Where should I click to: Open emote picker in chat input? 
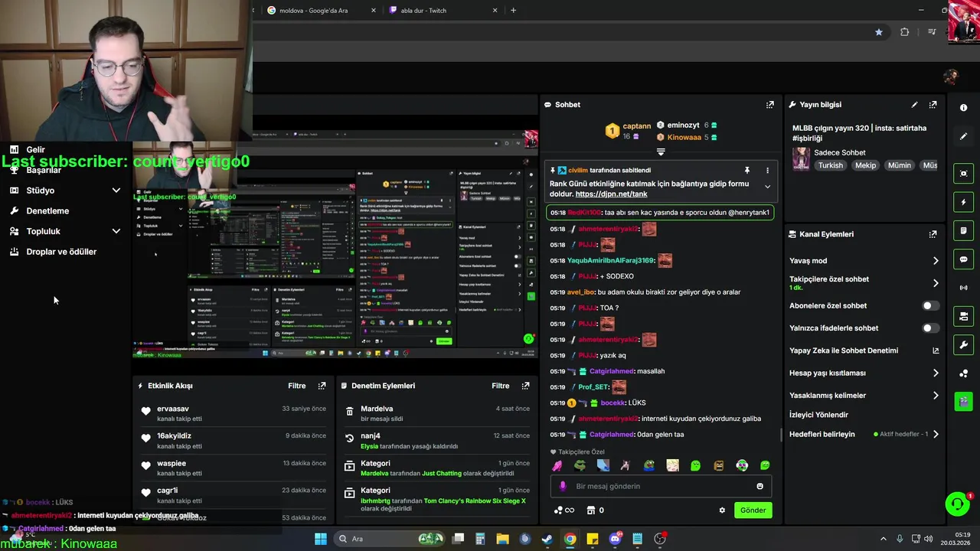point(759,486)
